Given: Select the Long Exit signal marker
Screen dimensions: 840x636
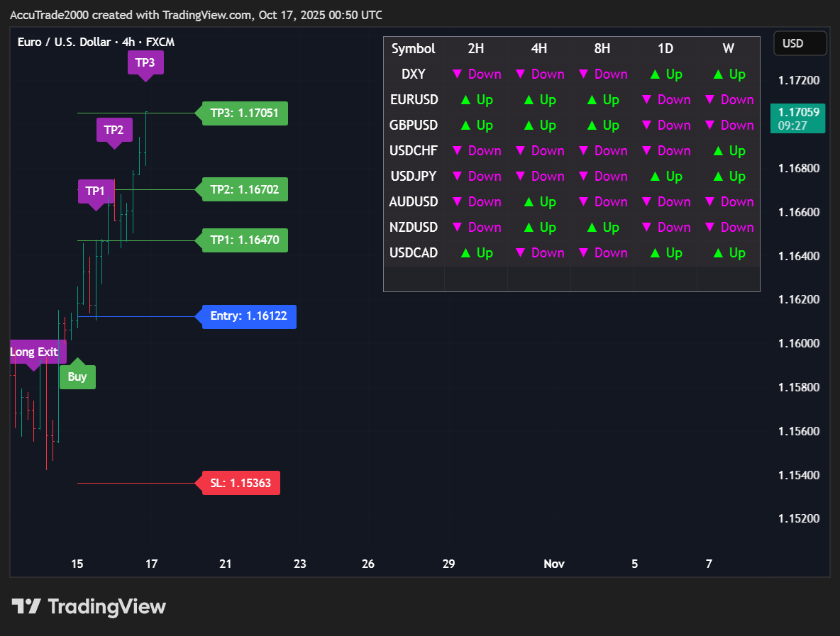Looking at the screenshot, I should 34,352.
